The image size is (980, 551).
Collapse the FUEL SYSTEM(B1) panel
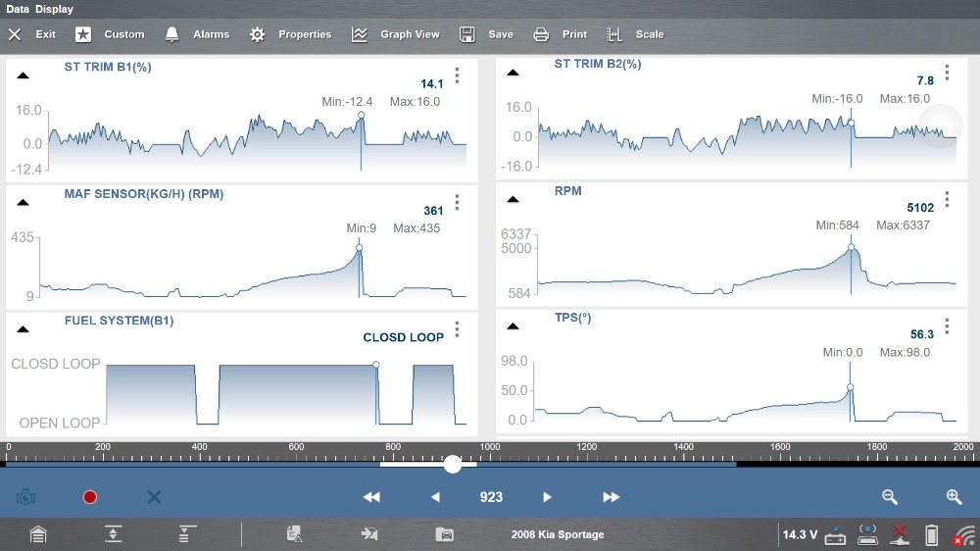point(23,328)
